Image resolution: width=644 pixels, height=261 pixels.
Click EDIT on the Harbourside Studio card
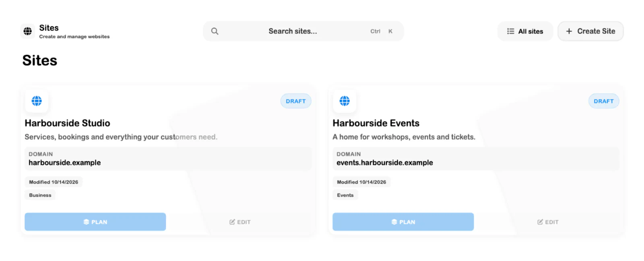(240, 222)
